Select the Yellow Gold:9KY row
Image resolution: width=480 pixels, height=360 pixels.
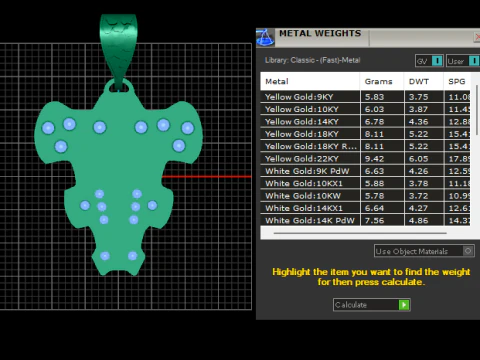click(x=365, y=97)
